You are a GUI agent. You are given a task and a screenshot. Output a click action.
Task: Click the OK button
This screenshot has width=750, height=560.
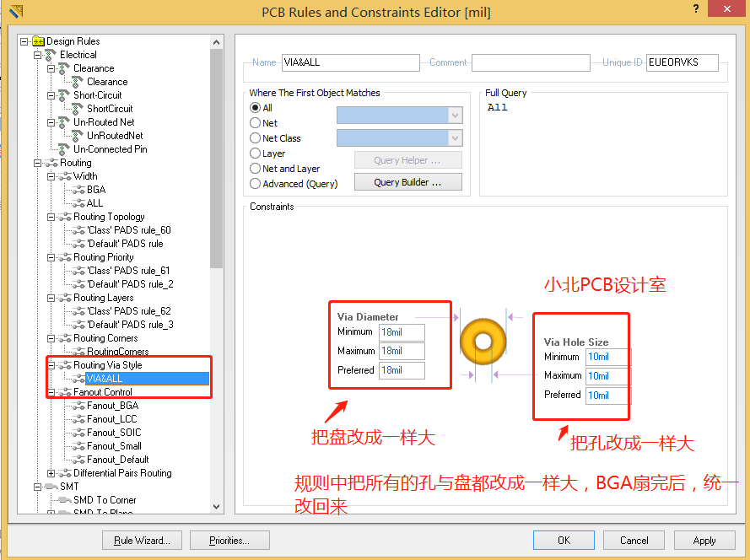(564, 541)
